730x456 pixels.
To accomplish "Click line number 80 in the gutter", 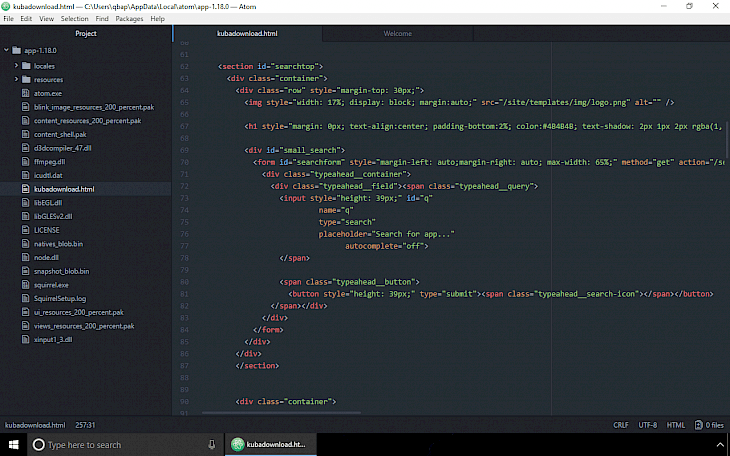I will click(184, 282).
